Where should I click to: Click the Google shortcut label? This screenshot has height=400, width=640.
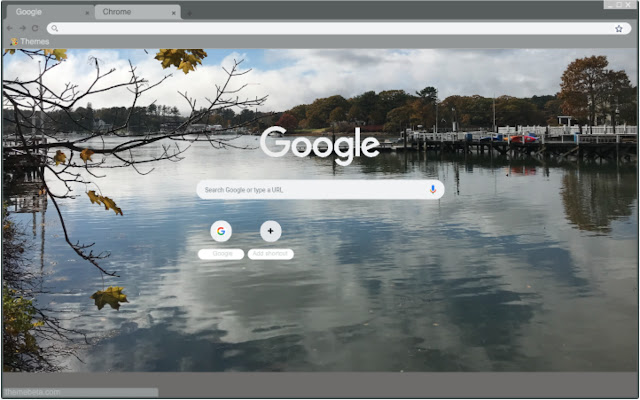[x=221, y=254]
